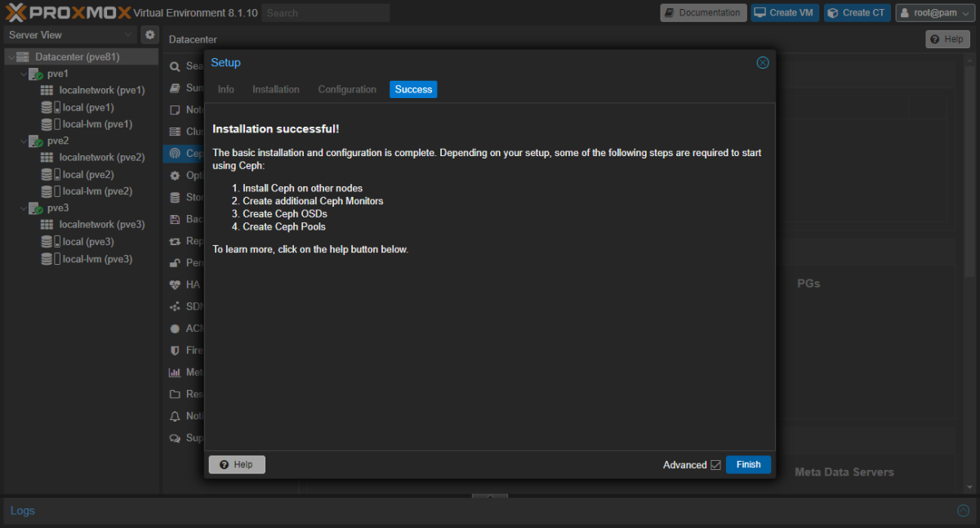Select the pve3 node icon
The image size is (980, 528).
36,208
